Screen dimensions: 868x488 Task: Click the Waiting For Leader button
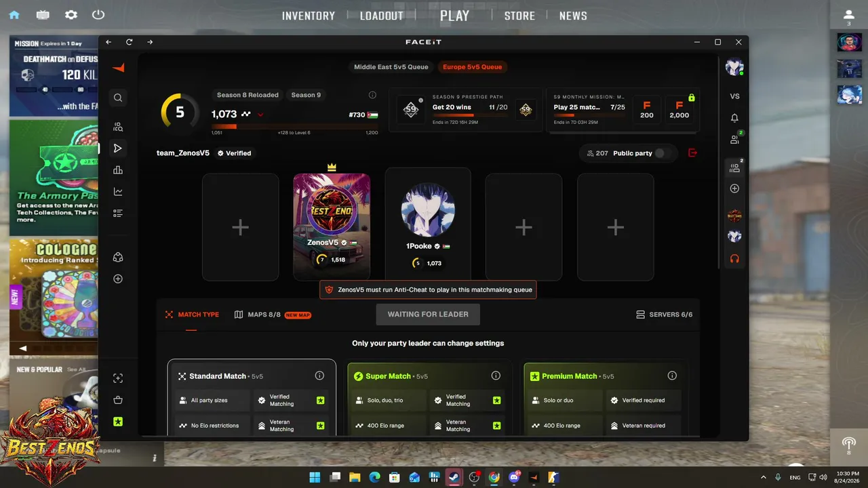pyautogui.click(x=428, y=314)
